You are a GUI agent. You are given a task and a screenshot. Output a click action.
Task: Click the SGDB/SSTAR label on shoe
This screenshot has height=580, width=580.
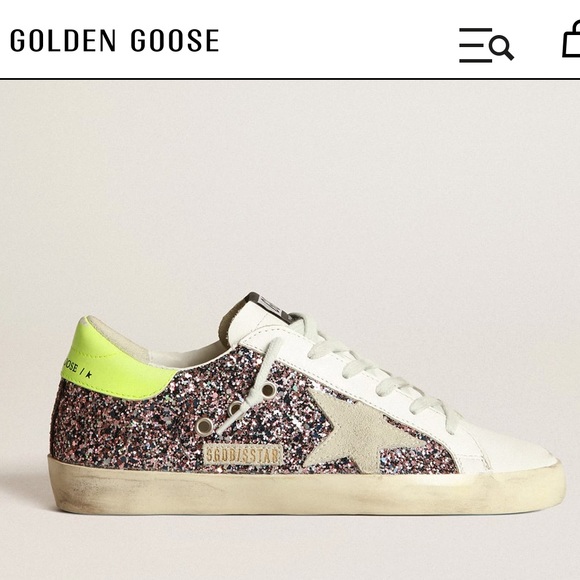[x=242, y=455]
